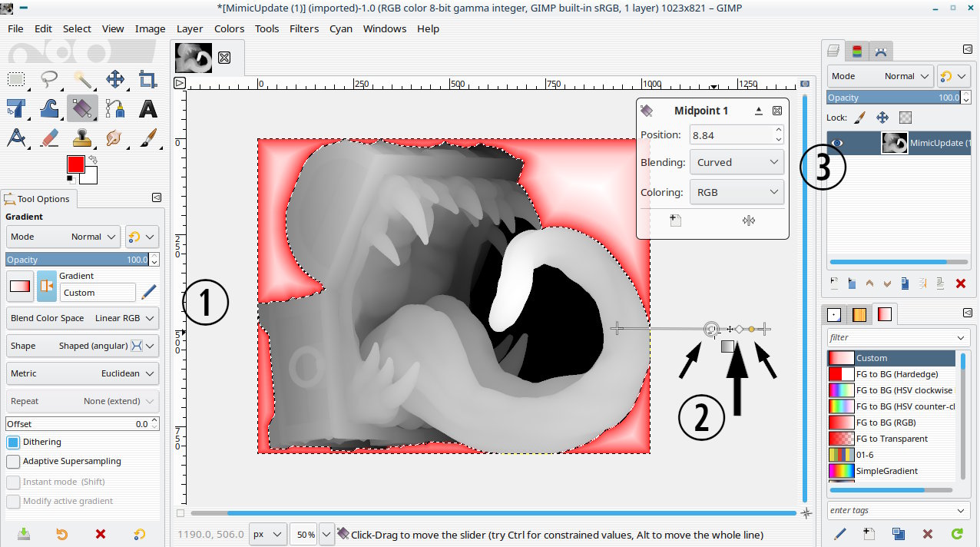Image resolution: width=980 pixels, height=547 pixels.
Task: Swap the foreground and background colors
Action: coord(94,160)
